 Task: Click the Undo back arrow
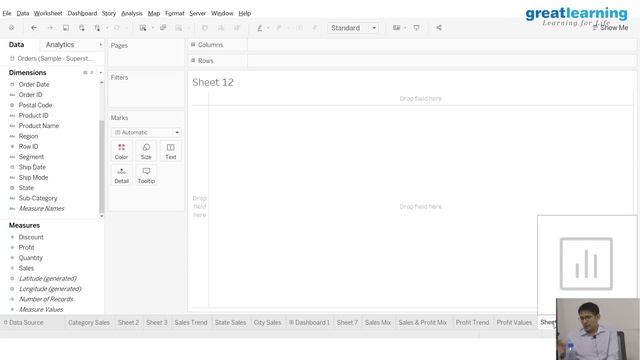click(x=34, y=28)
